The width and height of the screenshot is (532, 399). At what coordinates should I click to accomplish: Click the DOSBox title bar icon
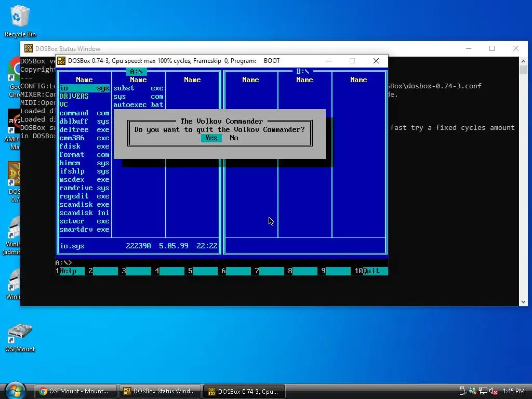point(61,61)
